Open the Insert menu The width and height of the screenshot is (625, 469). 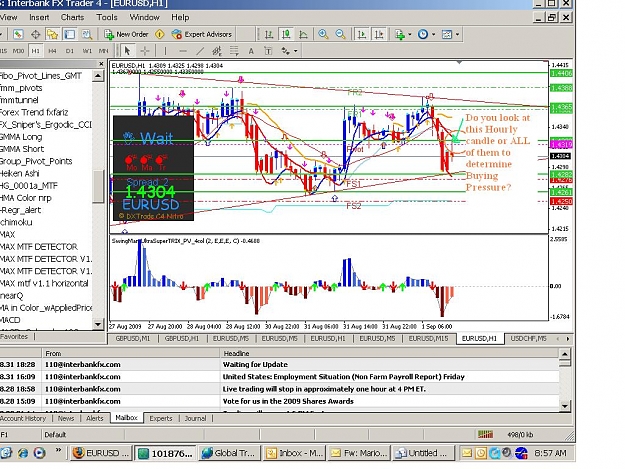click(39, 18)
